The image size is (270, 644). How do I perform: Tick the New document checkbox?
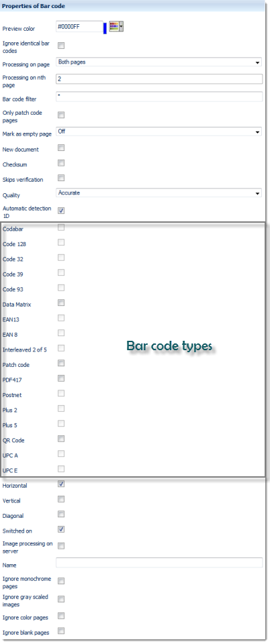pyautogui.click(x=61, y=148)
